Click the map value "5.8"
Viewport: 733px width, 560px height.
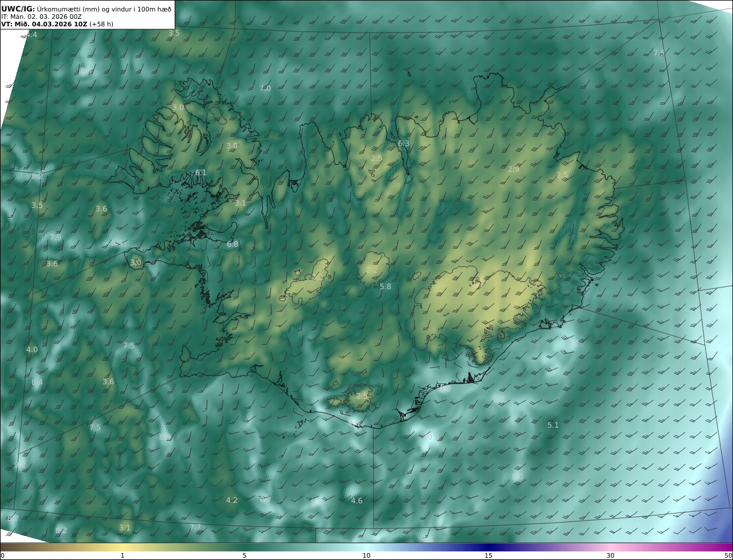(x=385, y=287)
